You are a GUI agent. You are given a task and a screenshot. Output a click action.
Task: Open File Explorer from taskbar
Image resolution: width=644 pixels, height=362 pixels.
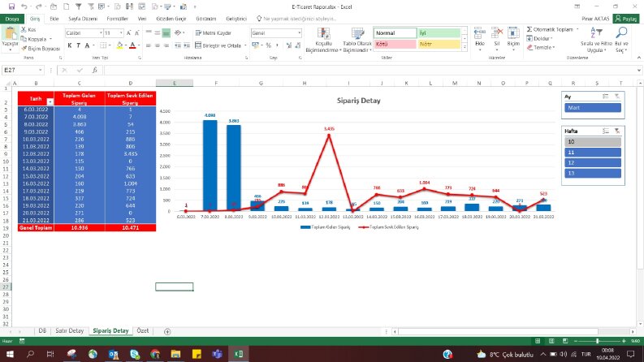[175, 354]
